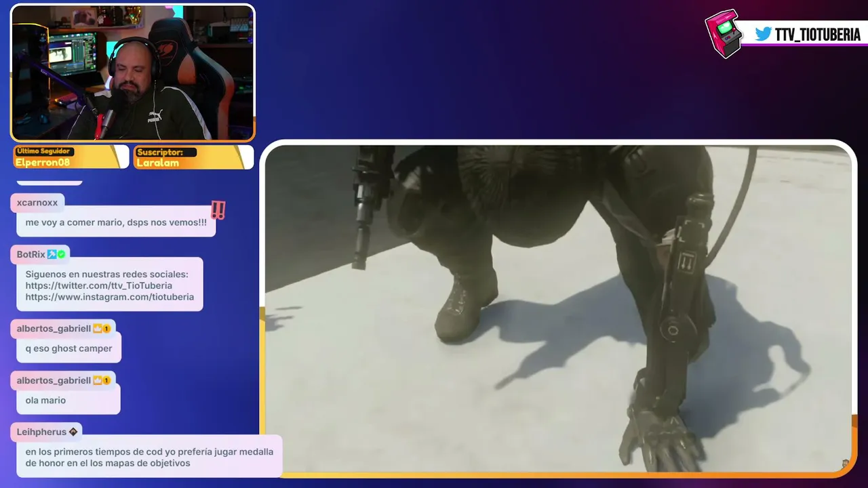
Task: Click the blue badge next to BotRix
Action: click(52, 254)
